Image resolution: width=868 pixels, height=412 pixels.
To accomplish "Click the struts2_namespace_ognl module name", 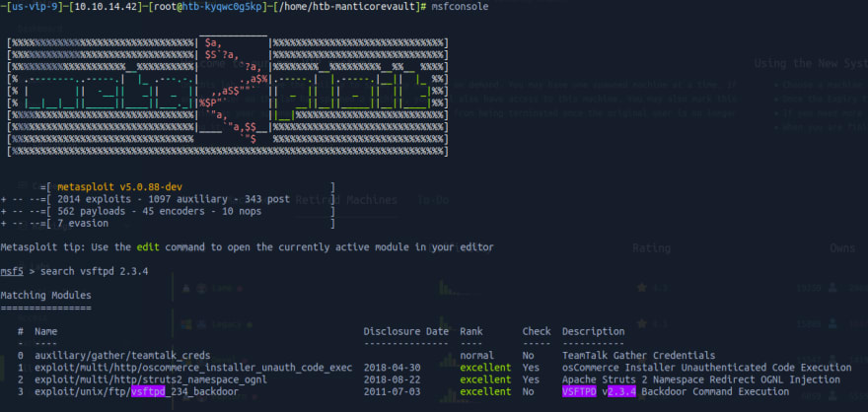I will tap(151, 379).
